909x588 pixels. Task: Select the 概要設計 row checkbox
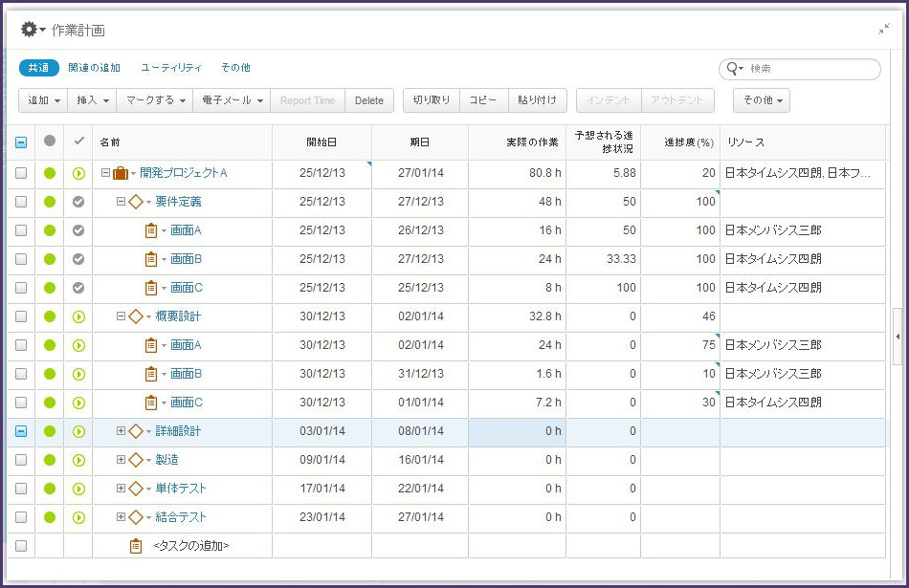coord(21,316)
